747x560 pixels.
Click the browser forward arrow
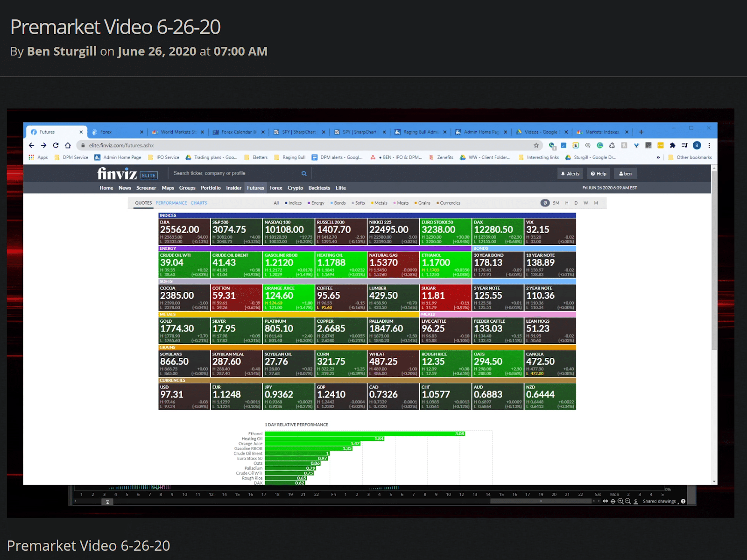point(43,145)
